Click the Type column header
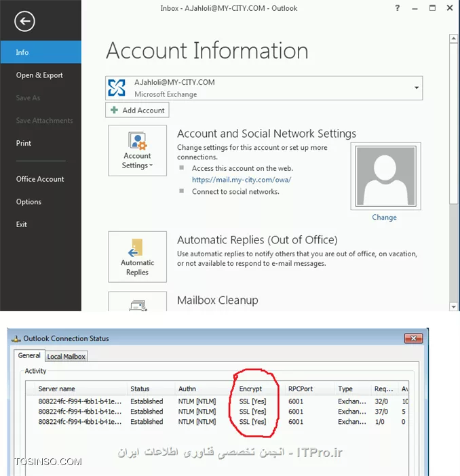460x476 pixels. point(353,389)
